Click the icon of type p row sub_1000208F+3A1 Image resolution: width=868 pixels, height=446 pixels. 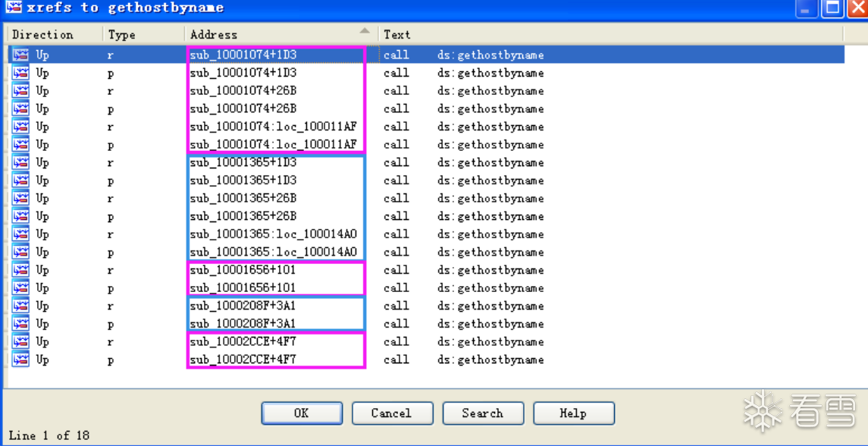coord(20,324)
